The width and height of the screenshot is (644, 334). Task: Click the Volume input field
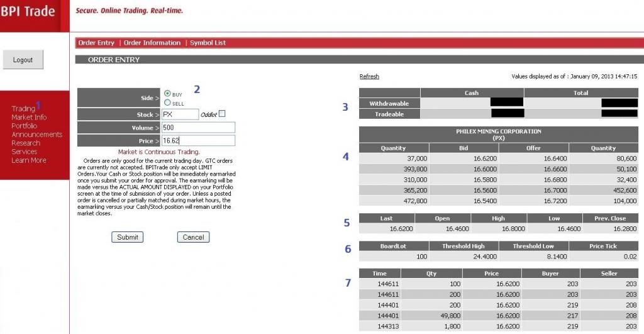point(198,127)
